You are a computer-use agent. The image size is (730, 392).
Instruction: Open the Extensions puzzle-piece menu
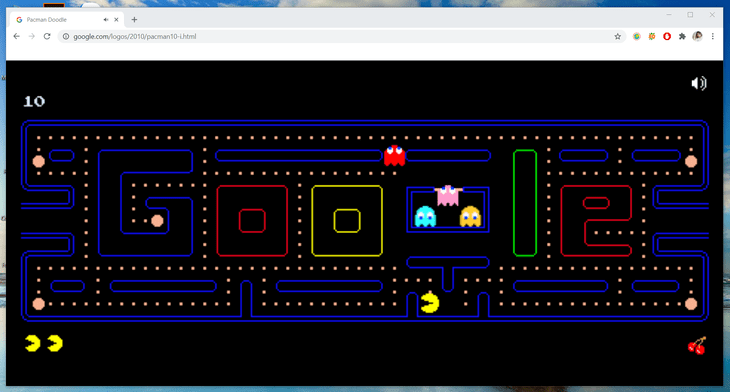[x=682, y=36]
